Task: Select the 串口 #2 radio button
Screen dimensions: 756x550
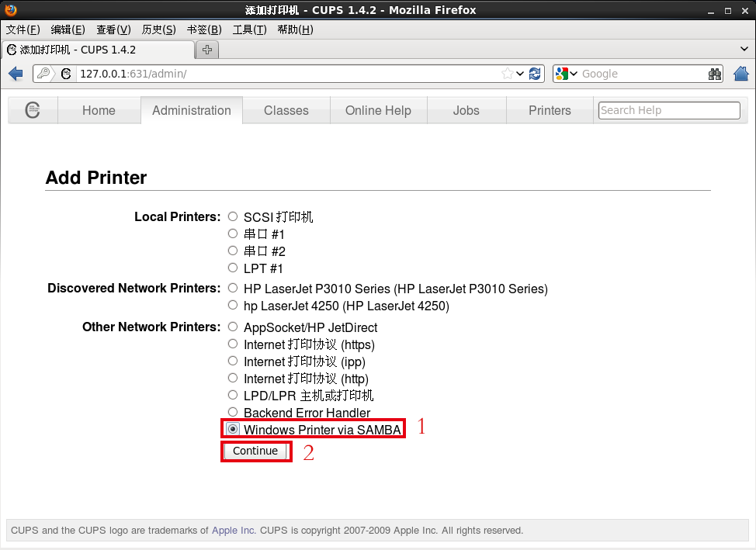Action: tap(233, 251)
